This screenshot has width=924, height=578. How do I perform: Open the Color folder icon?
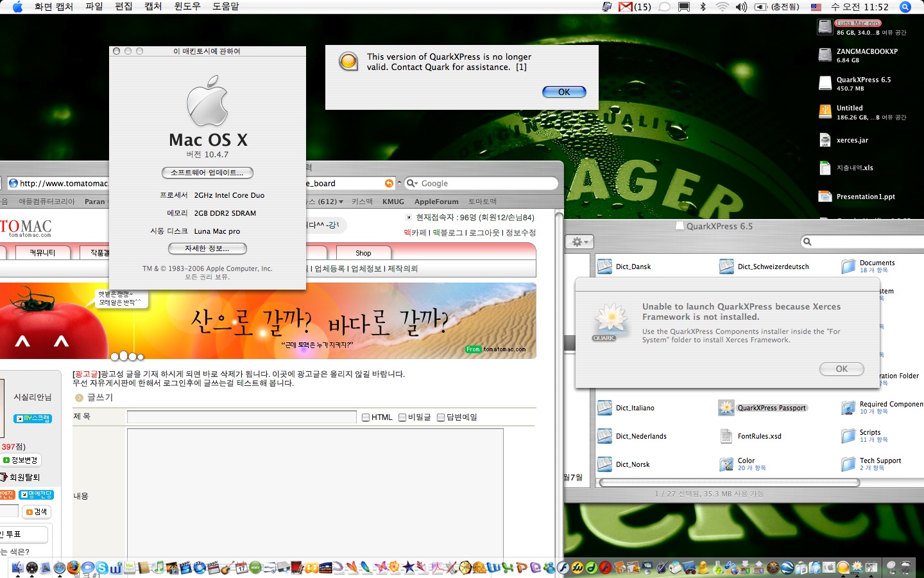point(726,464)
